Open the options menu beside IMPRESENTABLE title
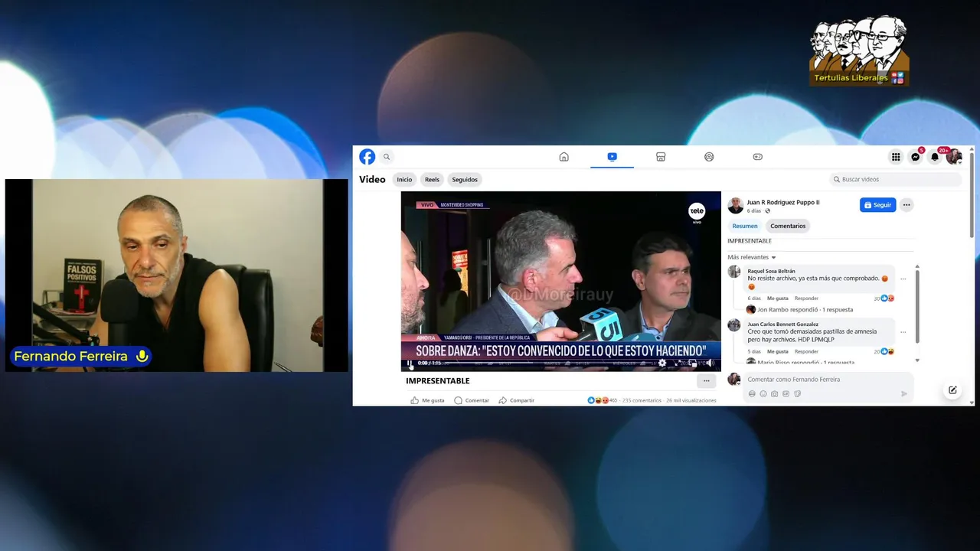The image size is (980, 551). click(x=706, y=381)
